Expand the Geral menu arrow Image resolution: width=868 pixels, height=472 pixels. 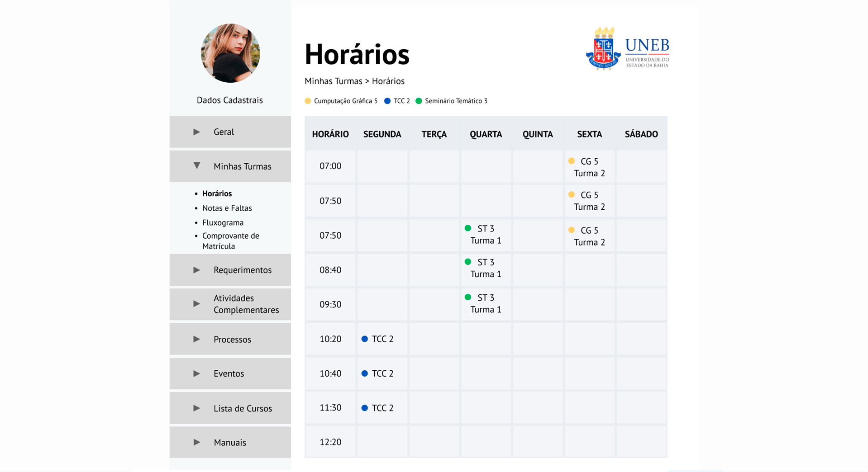(196, 132)
